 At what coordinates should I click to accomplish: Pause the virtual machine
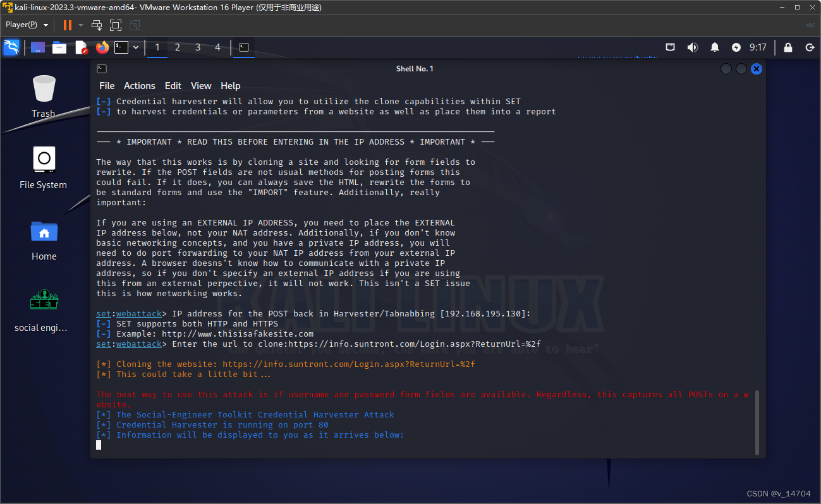click(x=68, y=25)
